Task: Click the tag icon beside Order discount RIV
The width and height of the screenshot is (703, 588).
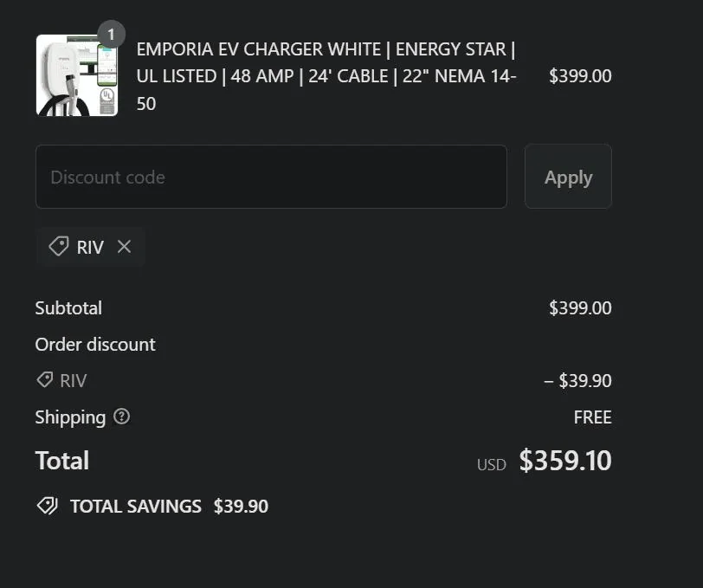Action: tap(44, 380)
